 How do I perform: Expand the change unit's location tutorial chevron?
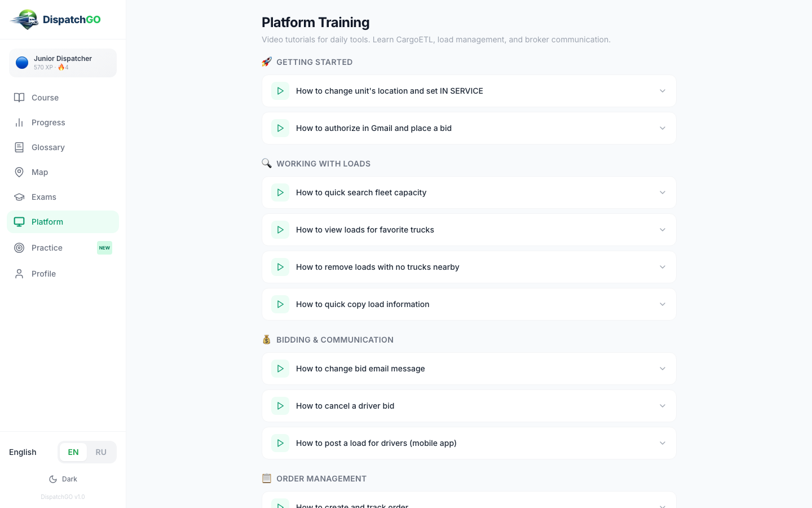coord(663,91)
